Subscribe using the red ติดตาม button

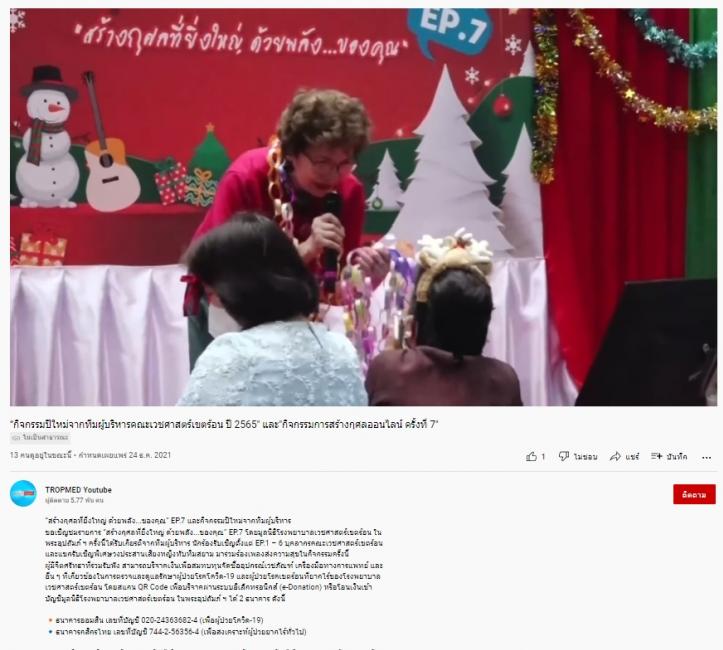click(x=694, y=494)
